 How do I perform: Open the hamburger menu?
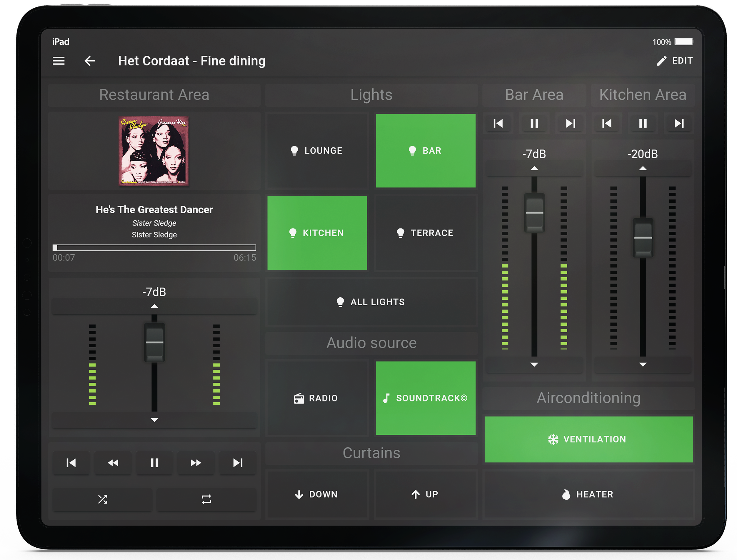[x=59, y=61]
